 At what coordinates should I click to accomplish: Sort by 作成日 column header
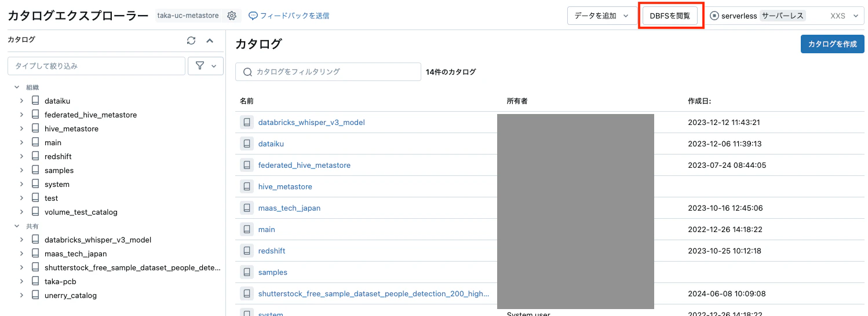(699, 101)
